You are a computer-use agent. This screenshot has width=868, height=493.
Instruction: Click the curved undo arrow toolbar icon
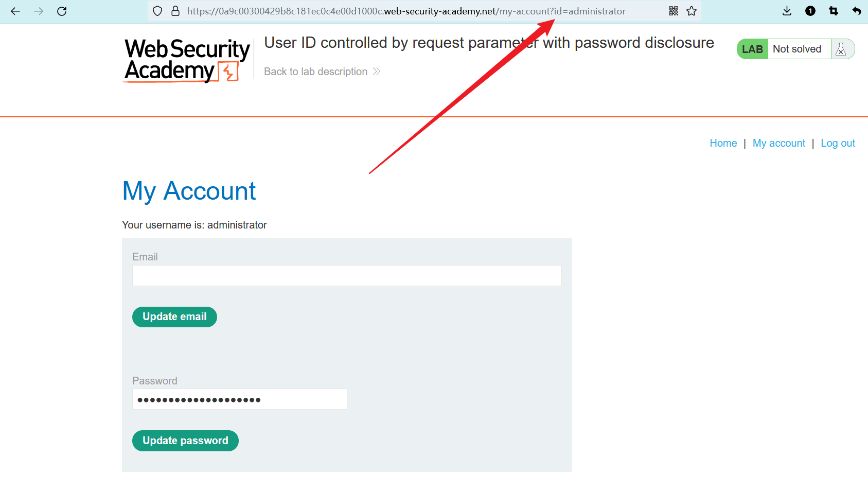[x=857, y=11]
